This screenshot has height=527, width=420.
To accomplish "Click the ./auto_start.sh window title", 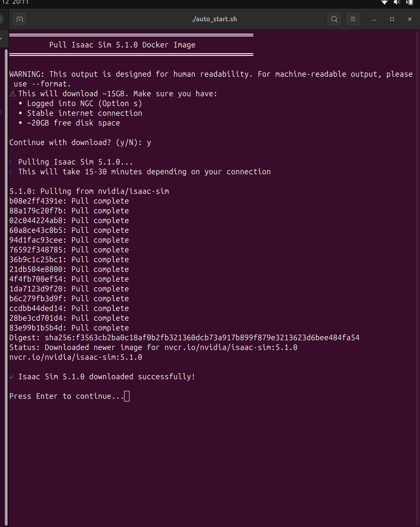I will point(214,19).
